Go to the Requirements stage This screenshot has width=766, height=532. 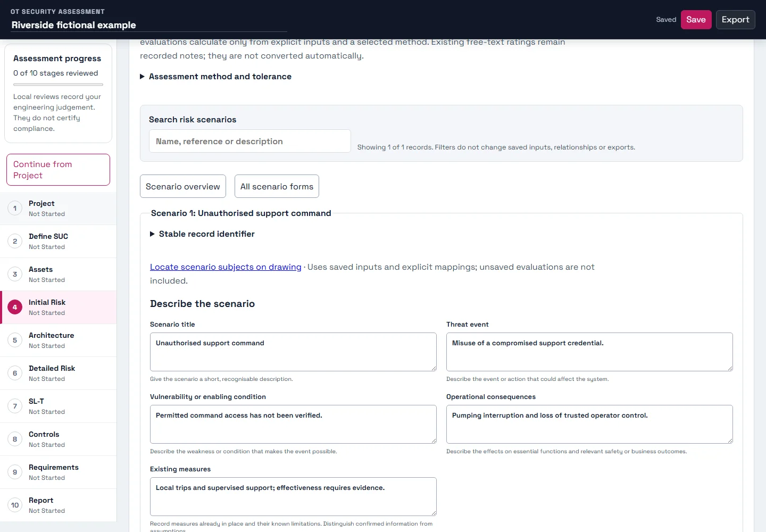[x=59, y=472]
